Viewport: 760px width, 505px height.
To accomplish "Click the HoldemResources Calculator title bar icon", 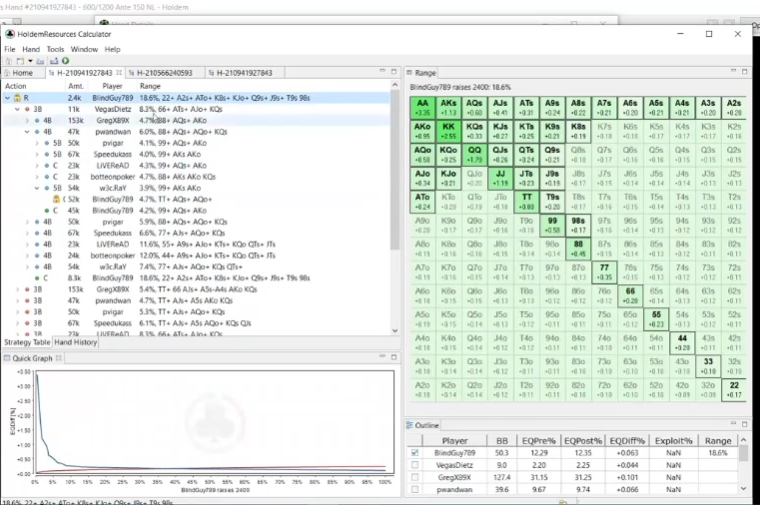I will pos(10,34).
